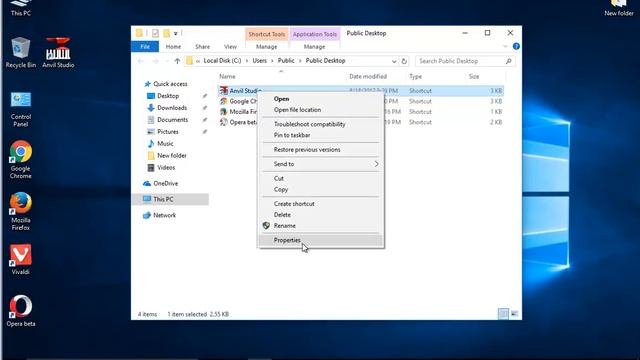Choose Rename in the context menu

point(321,226)
